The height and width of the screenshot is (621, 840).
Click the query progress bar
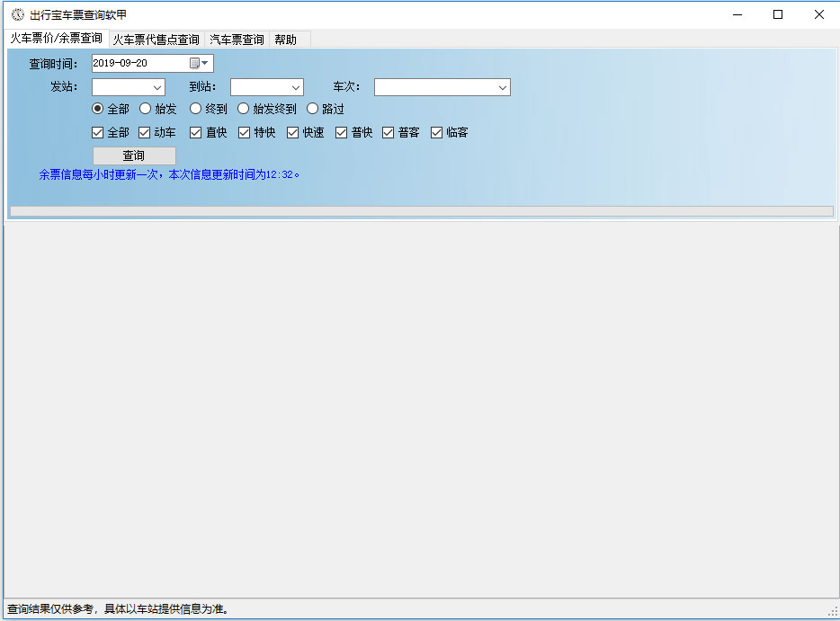click(x=422, y=211)
